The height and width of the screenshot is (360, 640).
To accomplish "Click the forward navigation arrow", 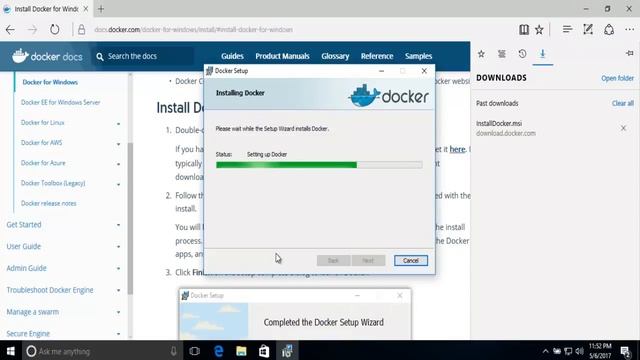I will 33,30.
